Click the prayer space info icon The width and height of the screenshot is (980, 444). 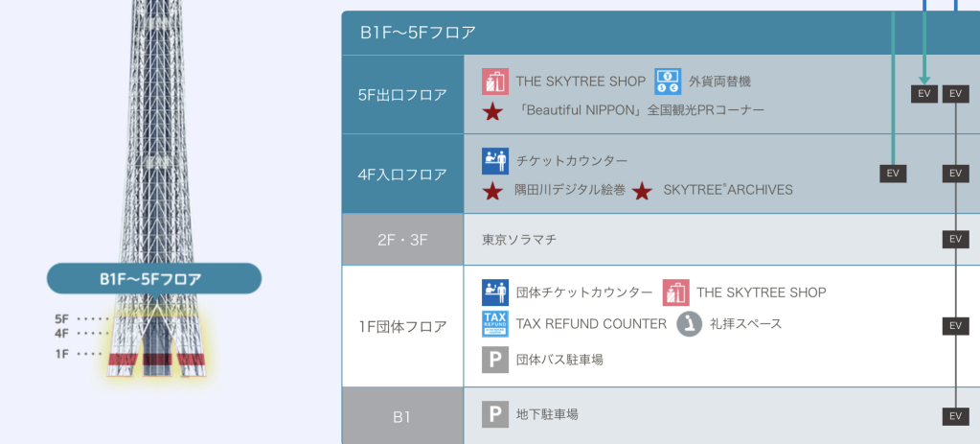tap(690, 324)
